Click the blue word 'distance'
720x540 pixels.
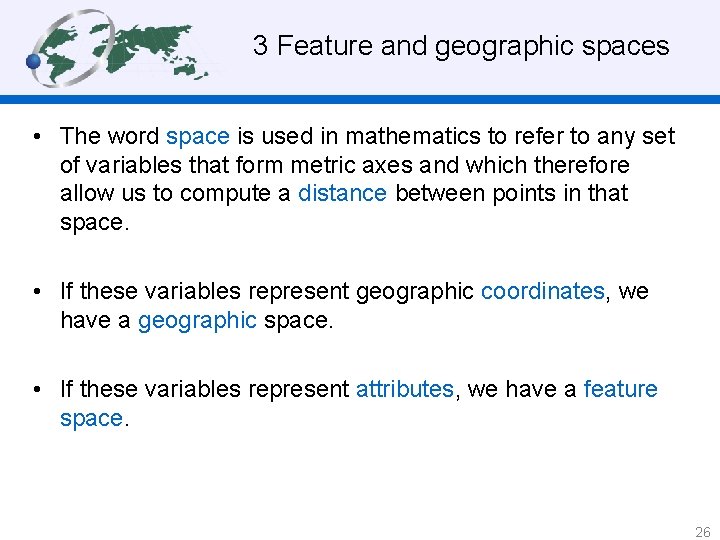click(342, 193)
